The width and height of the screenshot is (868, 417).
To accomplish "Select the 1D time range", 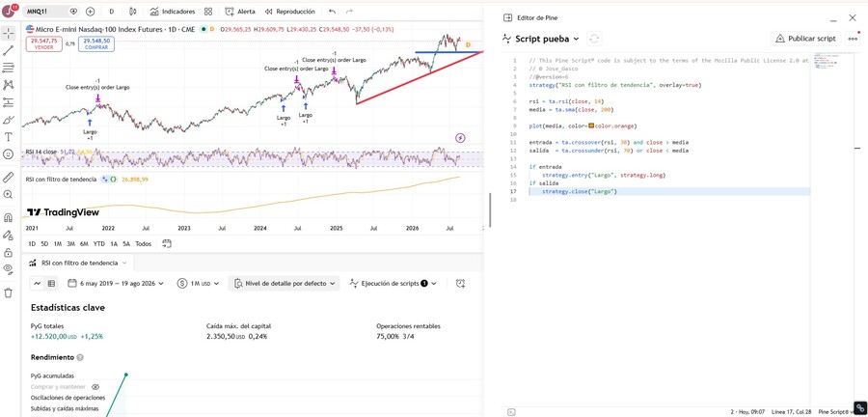I will (32, 243).
